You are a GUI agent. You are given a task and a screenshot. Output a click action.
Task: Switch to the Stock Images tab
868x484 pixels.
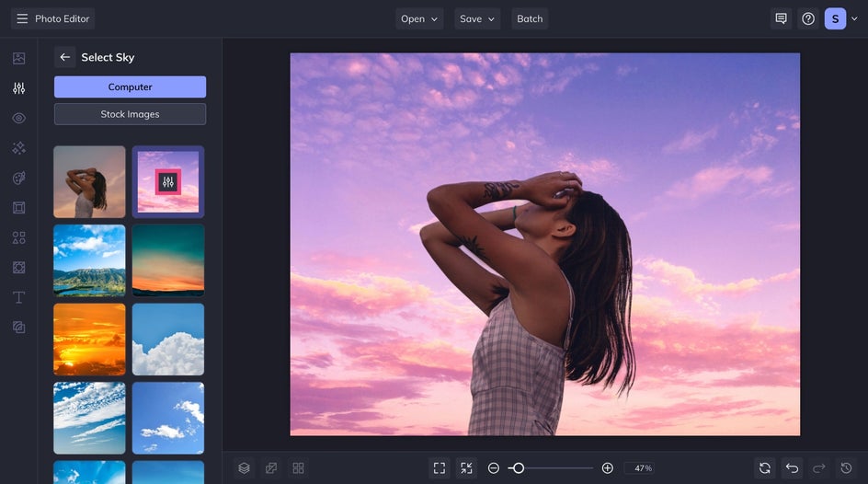[130, 114]
